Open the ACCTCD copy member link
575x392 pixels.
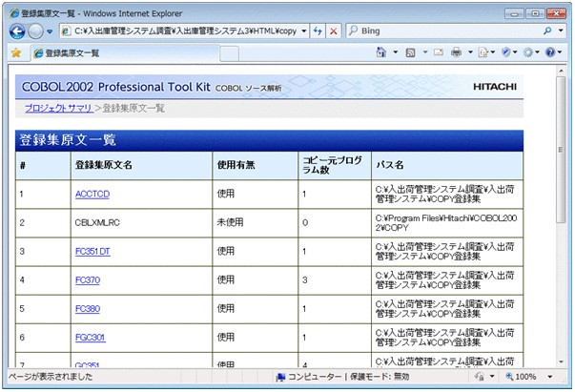[x=92, y=194]
